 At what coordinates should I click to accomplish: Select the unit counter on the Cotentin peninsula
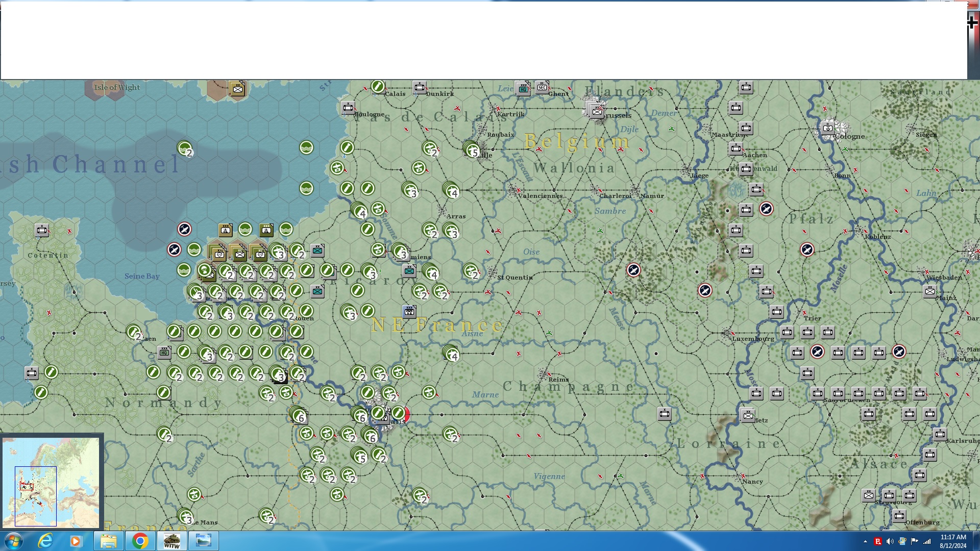[42, 231]
